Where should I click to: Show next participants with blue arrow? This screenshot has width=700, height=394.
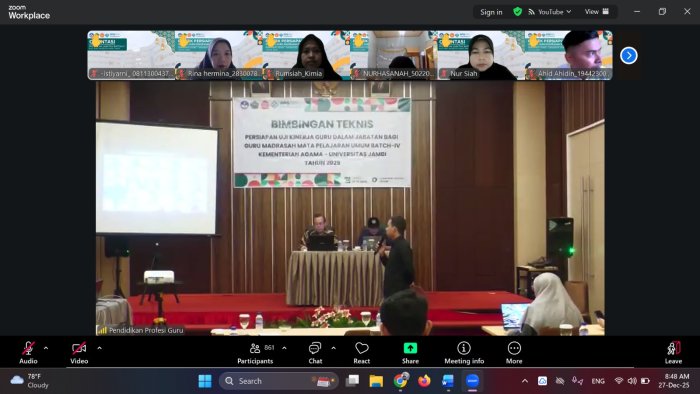coord(629,56)
